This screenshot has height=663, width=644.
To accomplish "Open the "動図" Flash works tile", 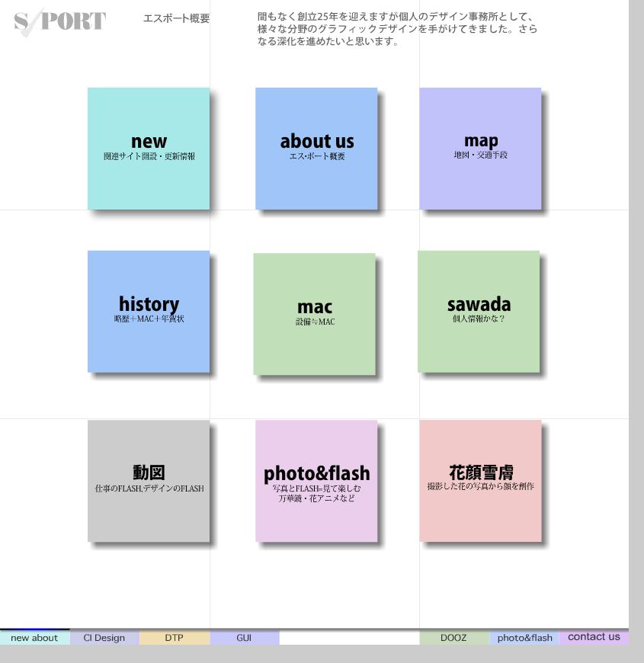I will (148, 480).
